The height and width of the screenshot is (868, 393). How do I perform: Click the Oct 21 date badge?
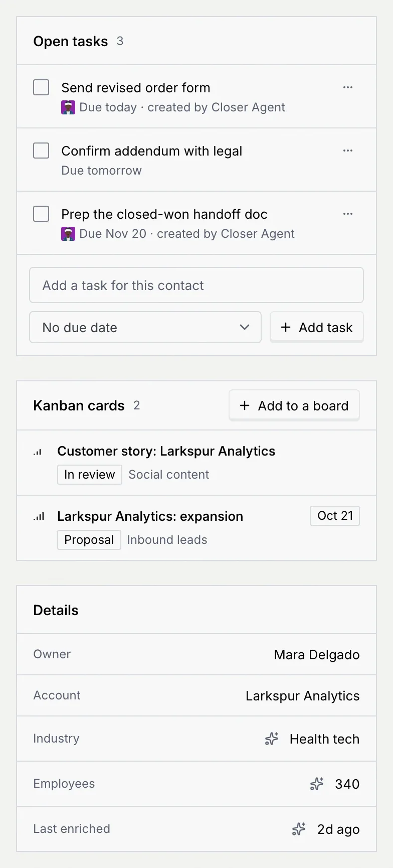coord(335,516)
